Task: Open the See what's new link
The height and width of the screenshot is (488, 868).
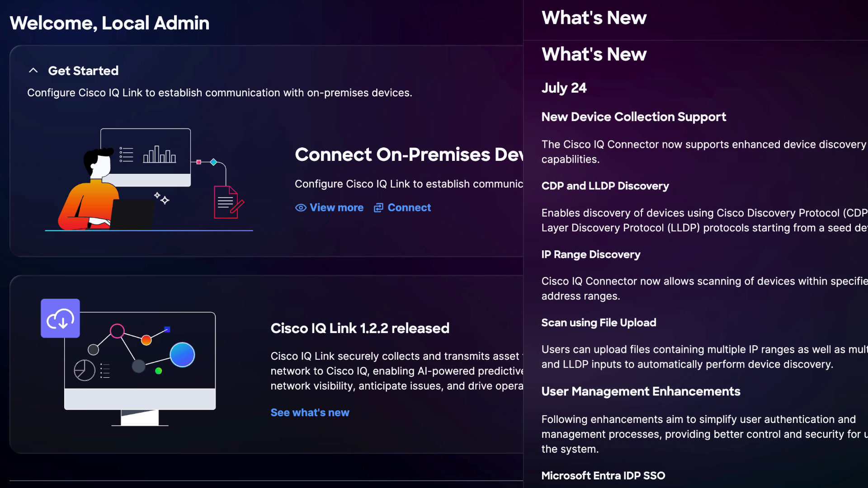Action: pos(310,413)
